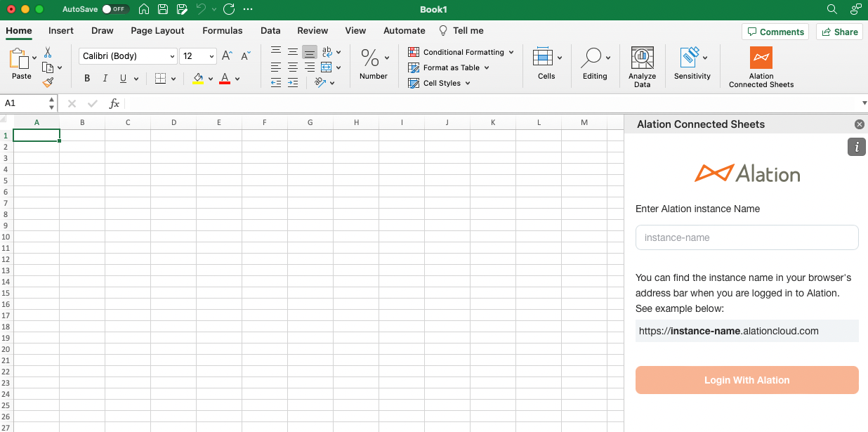Screen dimensions: 868x432
Task: Decrease indent
Action: click(276, 83)
